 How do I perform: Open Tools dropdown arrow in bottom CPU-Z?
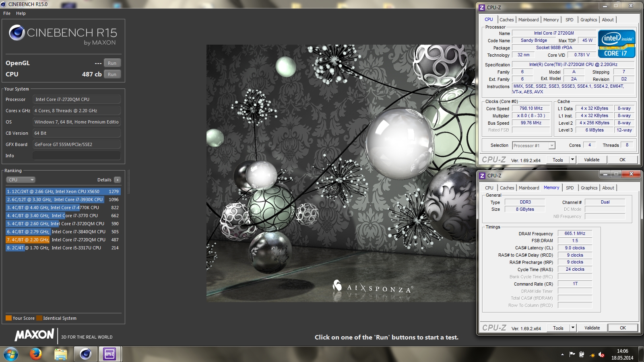[x=573, y=328]
